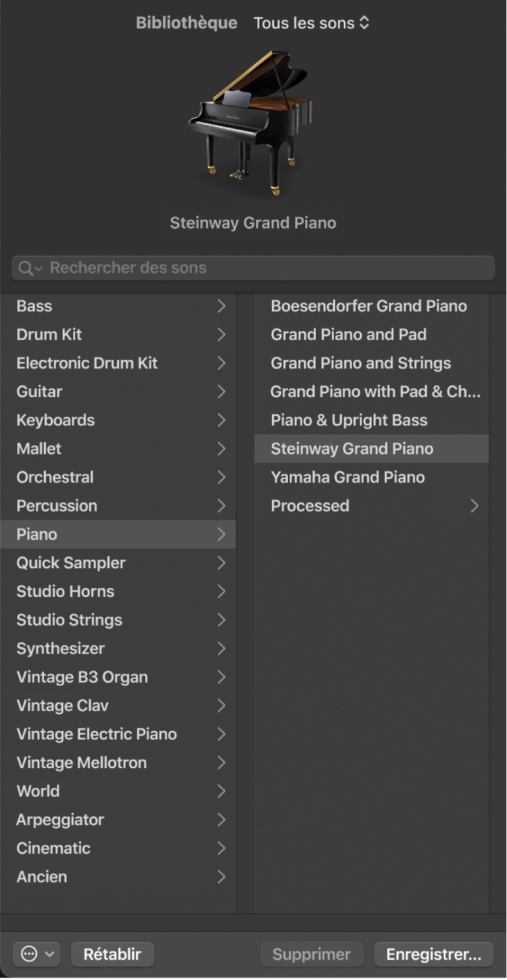Select the Guitar category
The width and height of the screenshot is (507, 980).
pyautogui.click(x=40, y=392)
